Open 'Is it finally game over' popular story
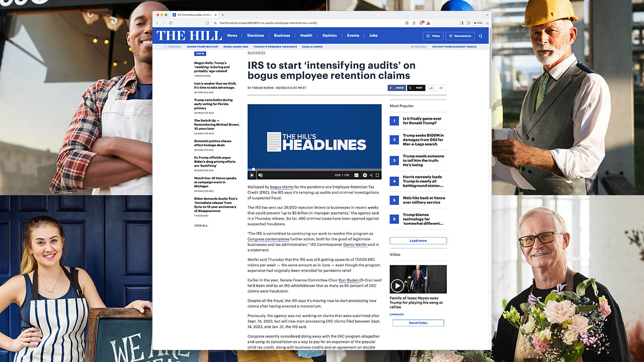 pos(422,121)
